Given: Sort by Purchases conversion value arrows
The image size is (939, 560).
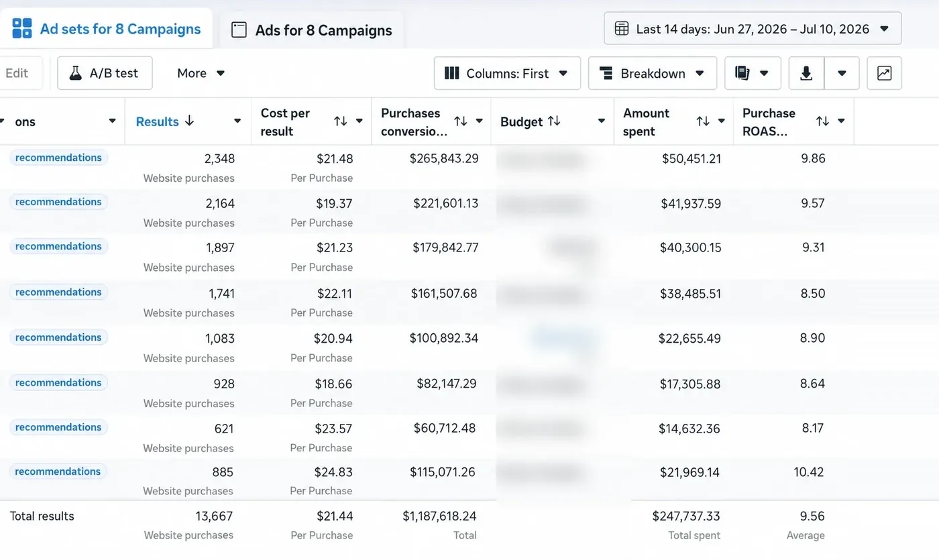Looking at the screenshot, I should pos(460,121).
